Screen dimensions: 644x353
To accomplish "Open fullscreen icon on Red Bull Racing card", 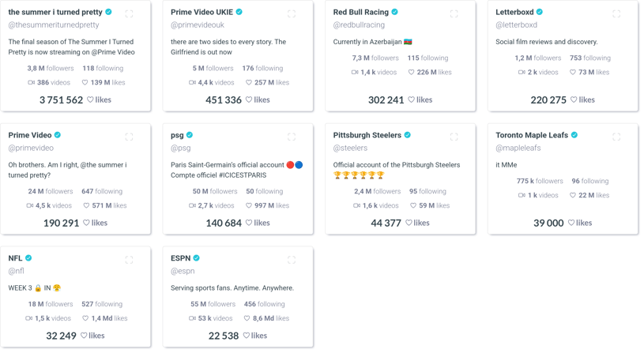I will (454, 14).
